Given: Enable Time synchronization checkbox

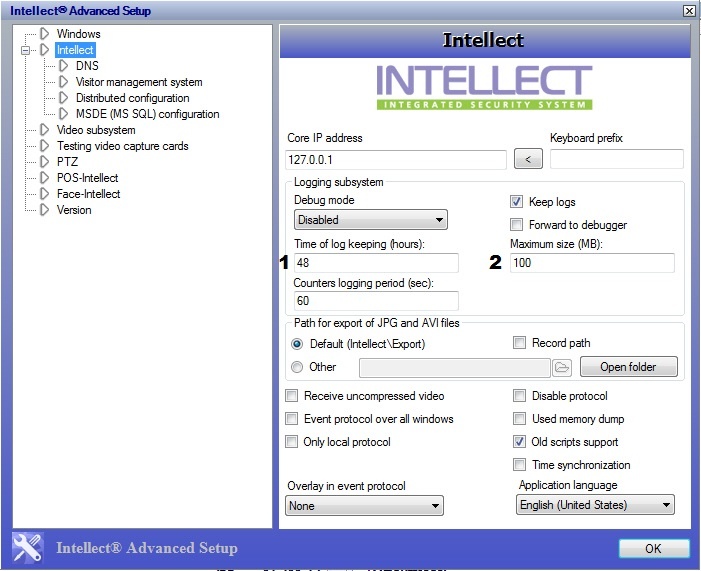Looking at the screenshot, I should coord(519,465).
